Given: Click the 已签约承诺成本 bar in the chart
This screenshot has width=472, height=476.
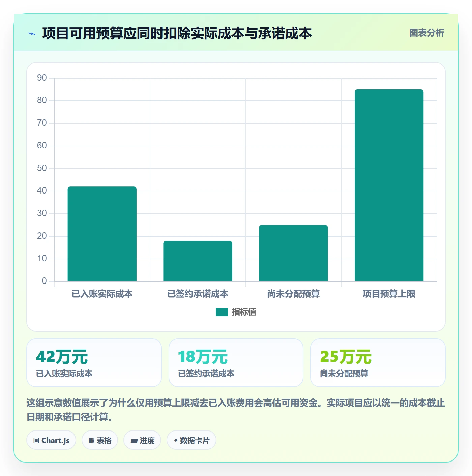Looking at the screenshot, I should (198, 261).
